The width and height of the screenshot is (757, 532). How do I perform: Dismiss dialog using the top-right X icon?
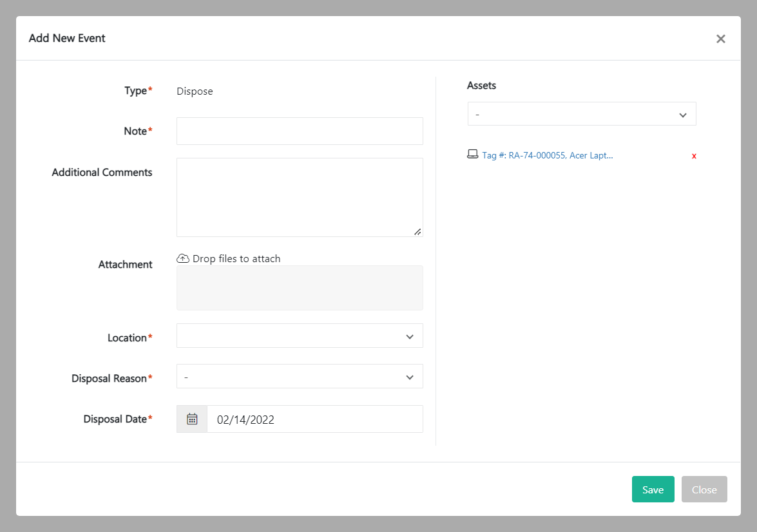tap(720, 39)
